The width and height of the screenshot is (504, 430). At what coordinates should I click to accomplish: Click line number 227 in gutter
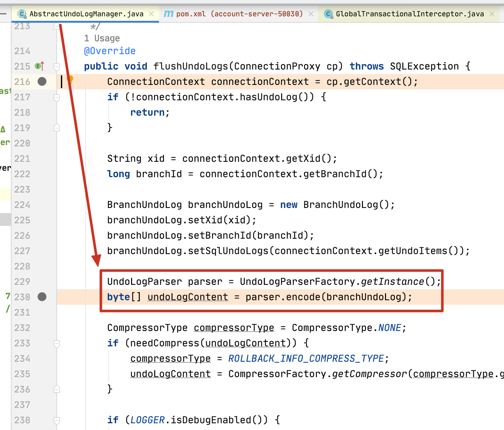pos(22,251)
